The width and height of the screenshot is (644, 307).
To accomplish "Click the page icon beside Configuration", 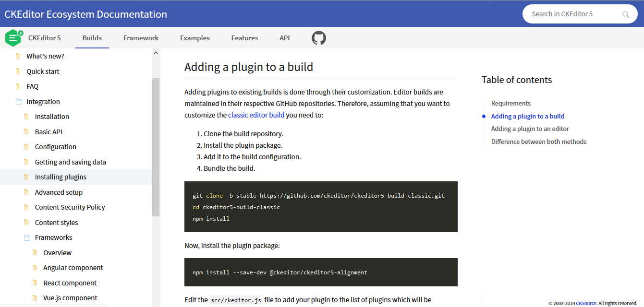I will coord(26,147).
